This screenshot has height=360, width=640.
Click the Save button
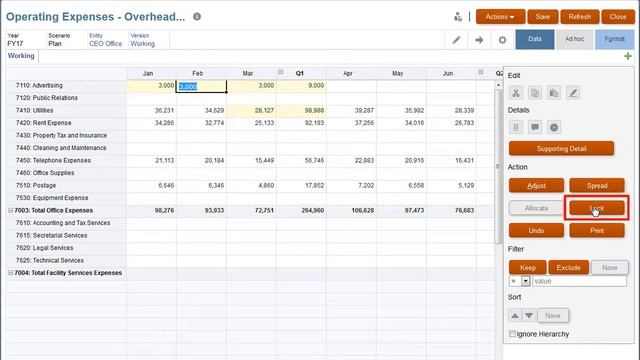(x=542, y=17)
